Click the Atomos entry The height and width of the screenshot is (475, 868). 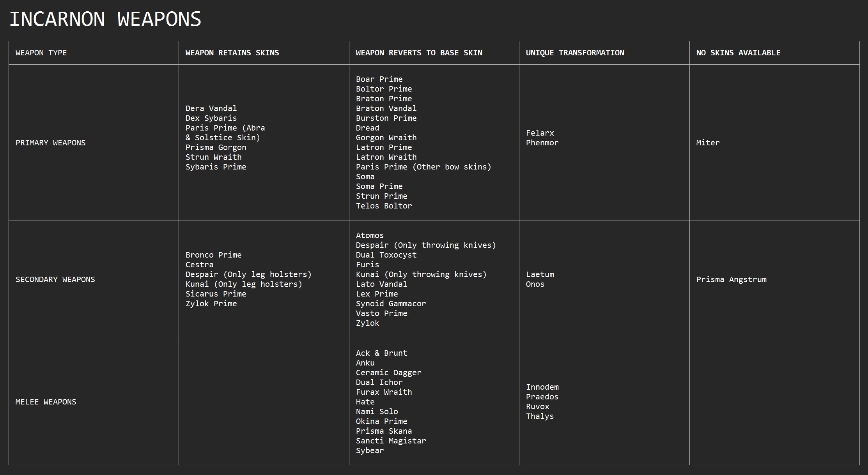pos(370,235)
